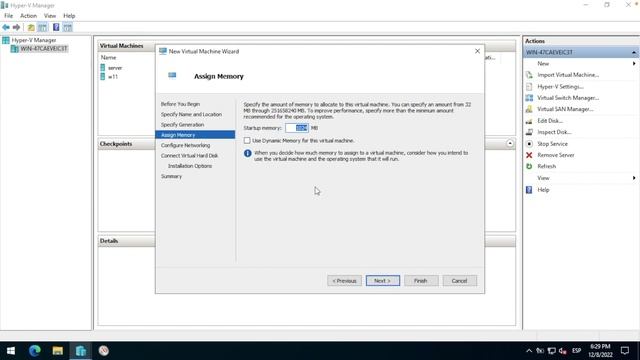640x360 pixels.
Task: Open the View menu
Action: [50, 16]
